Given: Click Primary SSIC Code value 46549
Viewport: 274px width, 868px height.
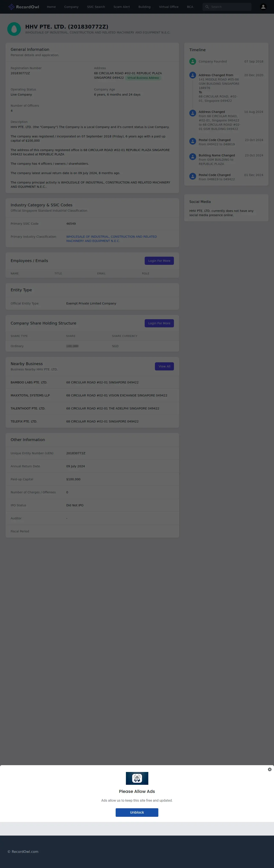Looking at the screenshot, I should [x=71, y=224].
